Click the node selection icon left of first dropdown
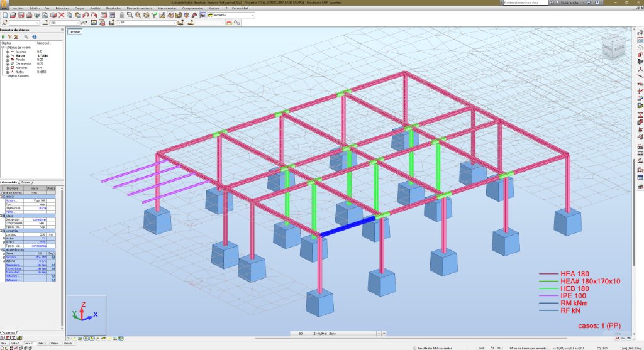Screen dimensions: 644x350 point(4,23)
